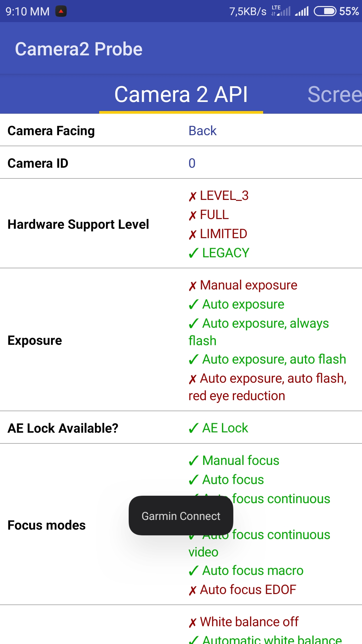Select the Camera 2 API tab

[181, 94]
